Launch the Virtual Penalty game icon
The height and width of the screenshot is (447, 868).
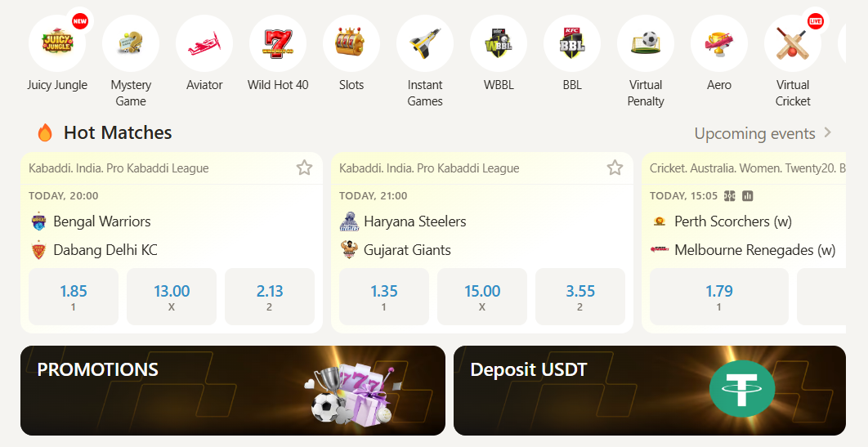pos(646,43)
